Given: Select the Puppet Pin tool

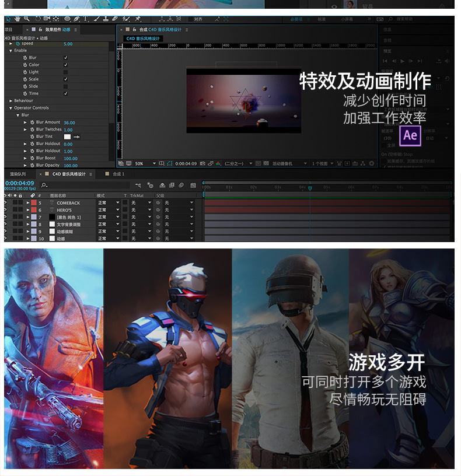Looking at the screenshot, I should pyautogui.click(x=138, y=19).
